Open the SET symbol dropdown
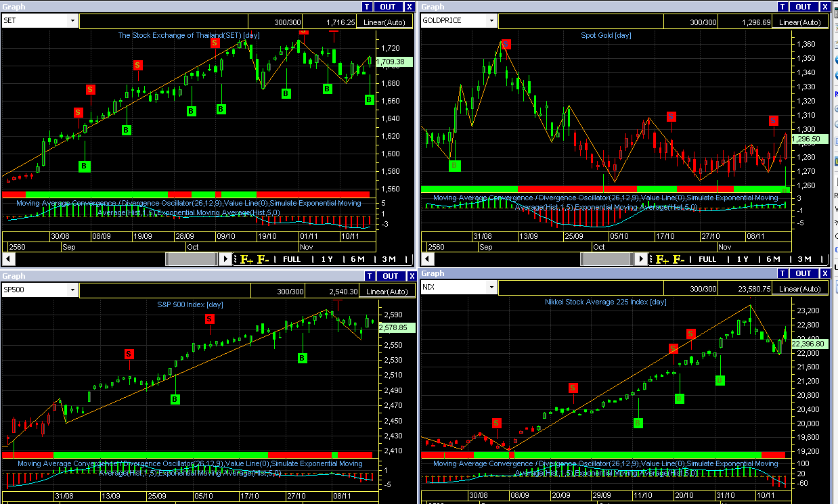This screenshot has width=838, height=504. [x=72, y=21]
